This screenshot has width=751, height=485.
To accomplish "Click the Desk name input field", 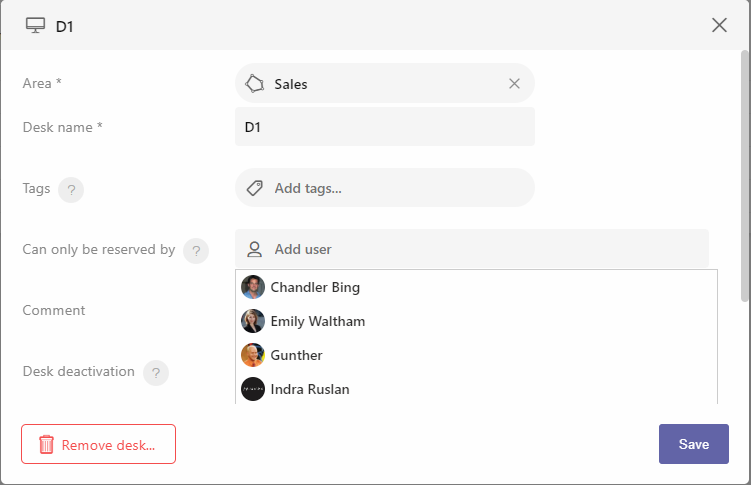I will pos(385,127).
